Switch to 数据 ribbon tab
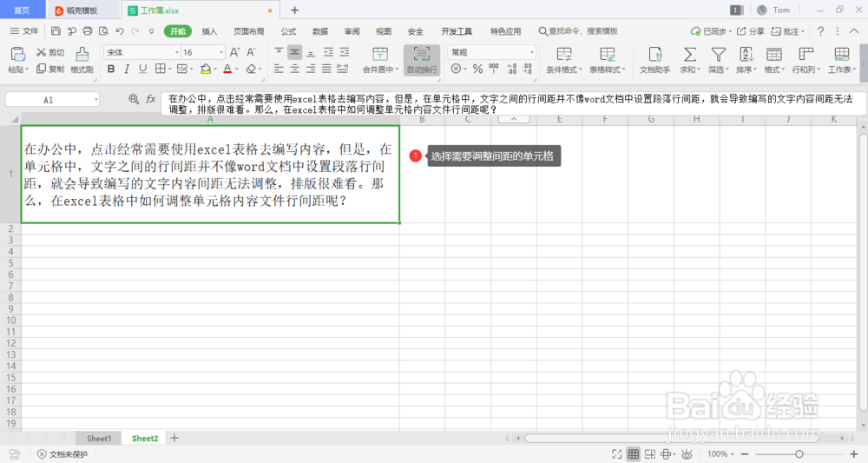Screen dimensions: 868x463 coord(320,31)
